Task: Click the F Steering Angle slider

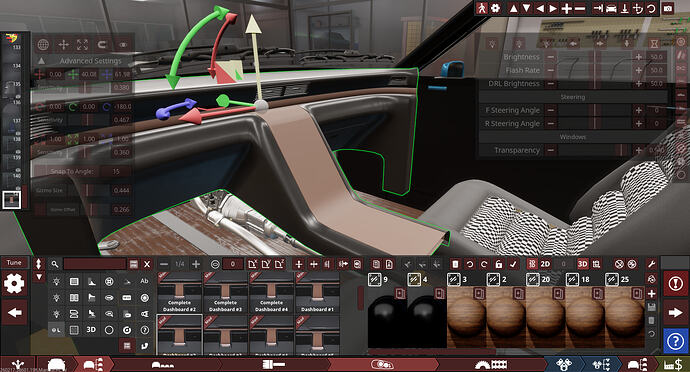Action: [595, 110]
